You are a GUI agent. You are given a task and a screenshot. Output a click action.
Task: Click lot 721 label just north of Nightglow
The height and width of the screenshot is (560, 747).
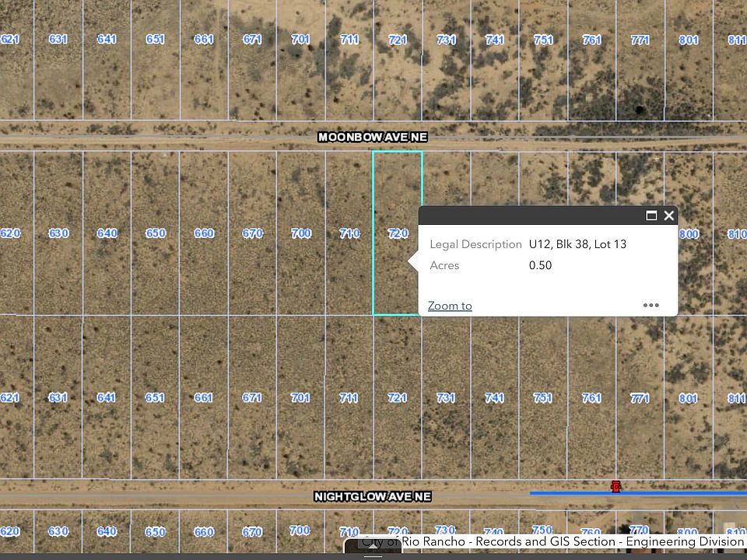[x=397, y=397]
